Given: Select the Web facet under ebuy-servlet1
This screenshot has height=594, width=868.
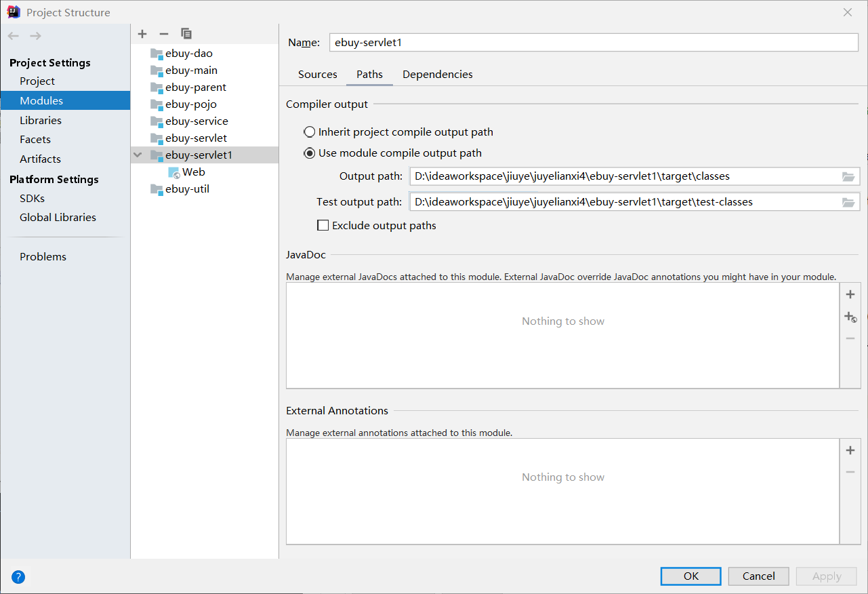Looking at the screenshot, I should click(x=193, y=172).
